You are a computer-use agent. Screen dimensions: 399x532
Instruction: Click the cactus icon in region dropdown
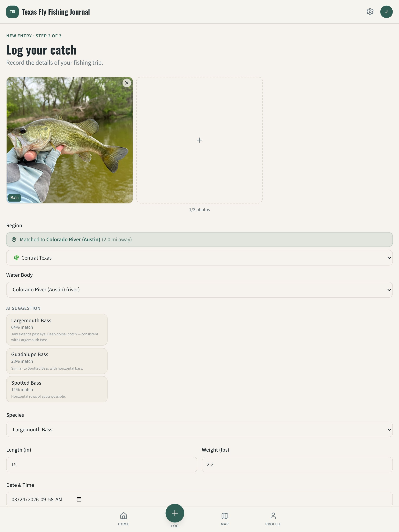coord(16,258)
